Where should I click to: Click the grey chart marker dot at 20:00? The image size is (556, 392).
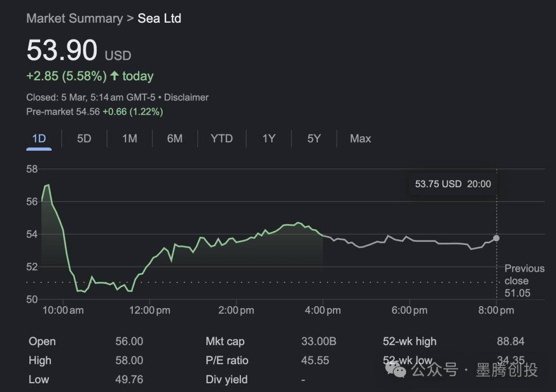pos(496,238)
